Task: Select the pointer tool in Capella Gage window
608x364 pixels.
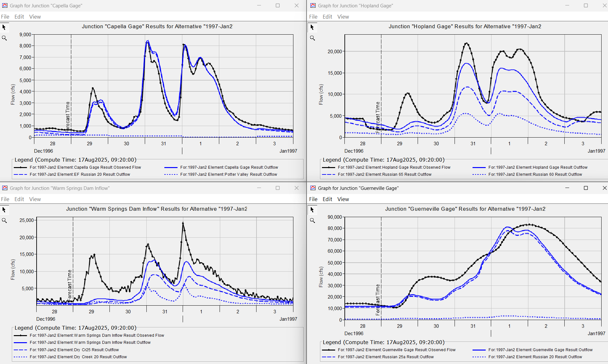Action: [4, 28]
